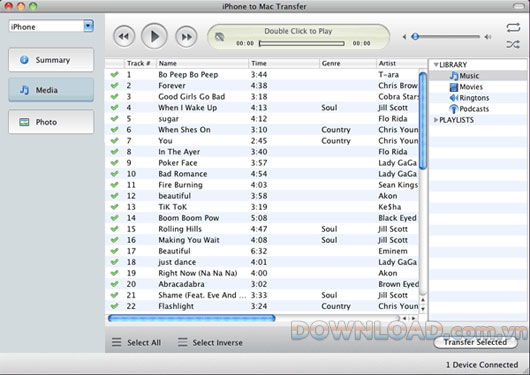Viewport: 530px width, 375px height.
Task: Uncheck When I Wake Up track
Action: pyautogui.click(x=115, y=108)
